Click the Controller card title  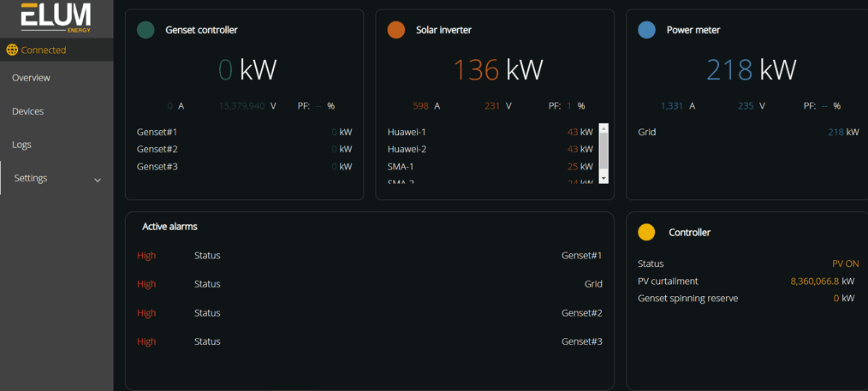(690, 233)
